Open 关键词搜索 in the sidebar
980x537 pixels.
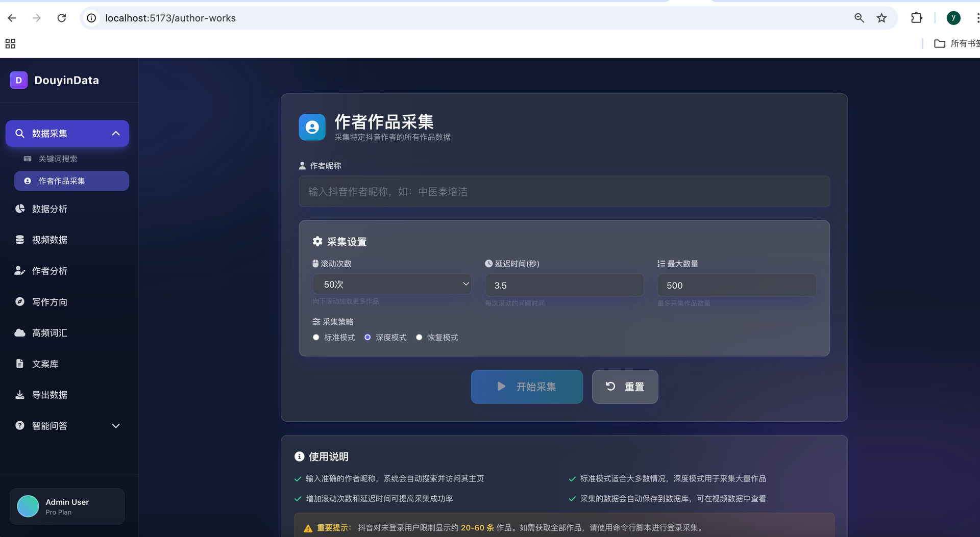(x=58, y=159)
